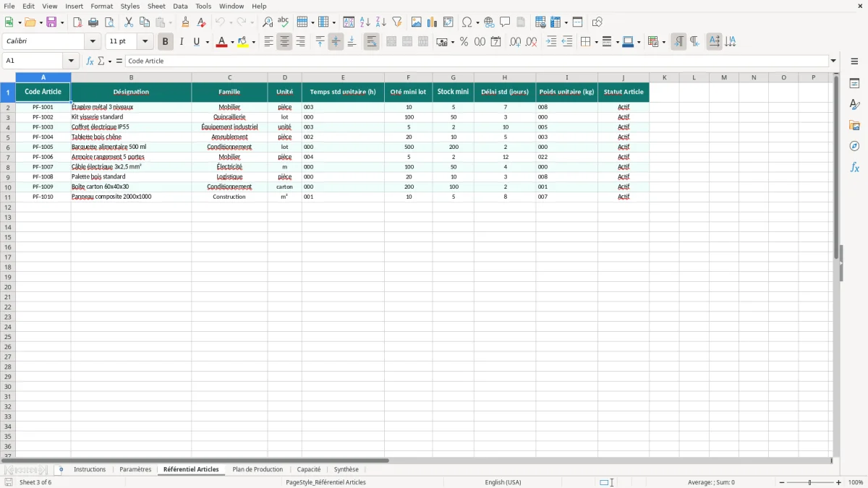Click the Spelling check icon

[284, 22]
